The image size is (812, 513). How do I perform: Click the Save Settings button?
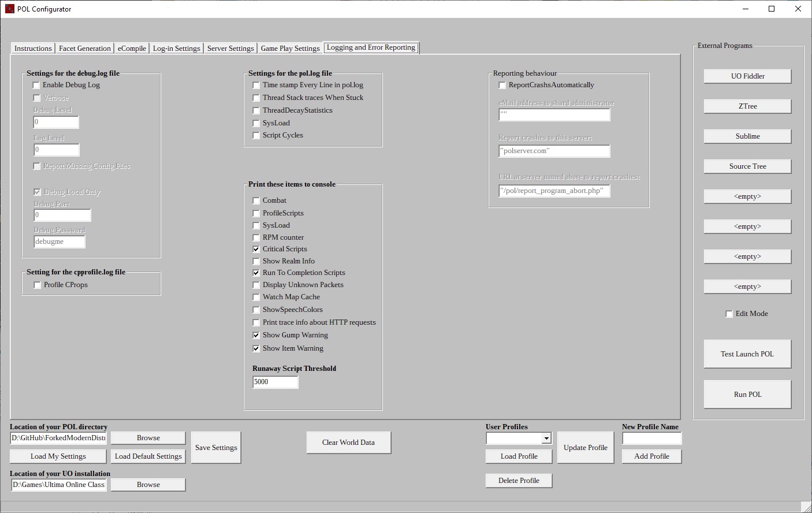(216, 448)
